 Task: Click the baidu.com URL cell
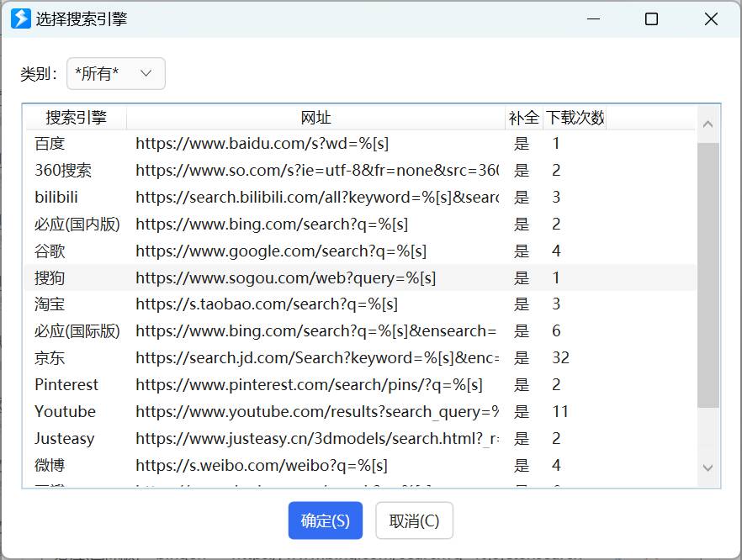click(262, 143)
